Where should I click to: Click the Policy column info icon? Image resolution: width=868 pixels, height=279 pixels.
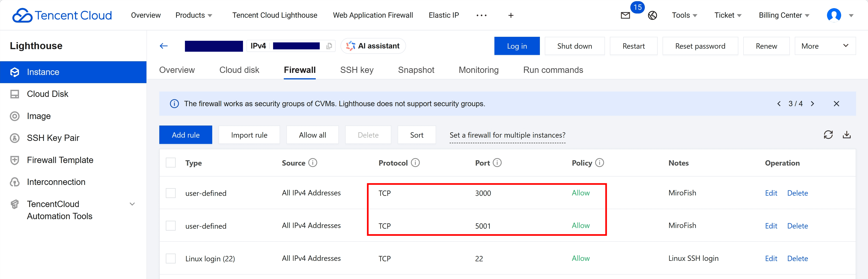pos(599,163)
